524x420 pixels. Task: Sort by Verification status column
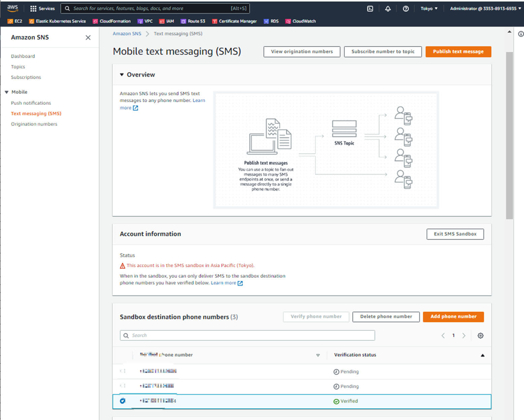(x=483, y=355)
